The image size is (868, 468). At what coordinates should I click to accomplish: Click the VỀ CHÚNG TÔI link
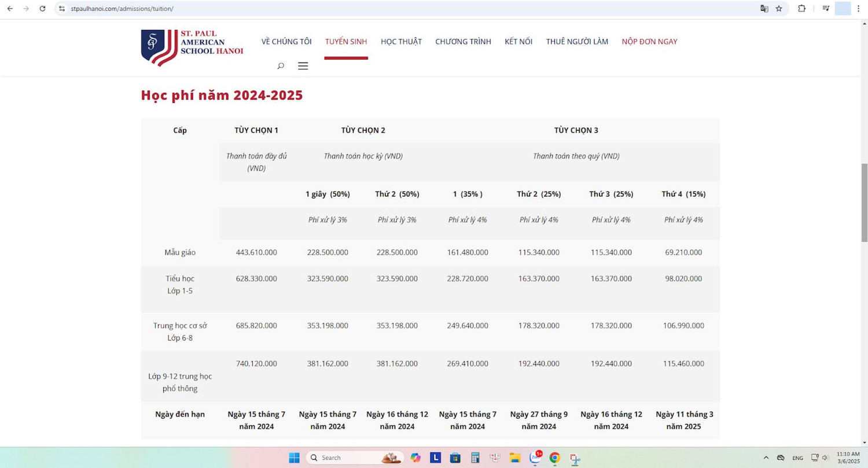tap(286, 42)
